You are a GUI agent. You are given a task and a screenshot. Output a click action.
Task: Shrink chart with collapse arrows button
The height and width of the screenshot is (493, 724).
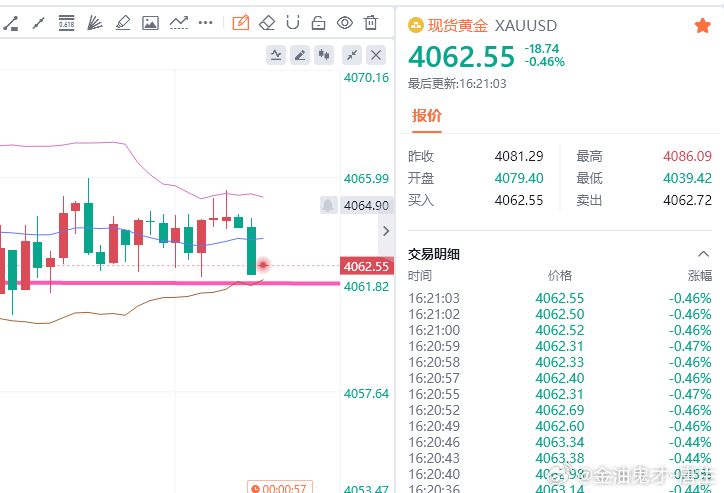tap(352, 55)
